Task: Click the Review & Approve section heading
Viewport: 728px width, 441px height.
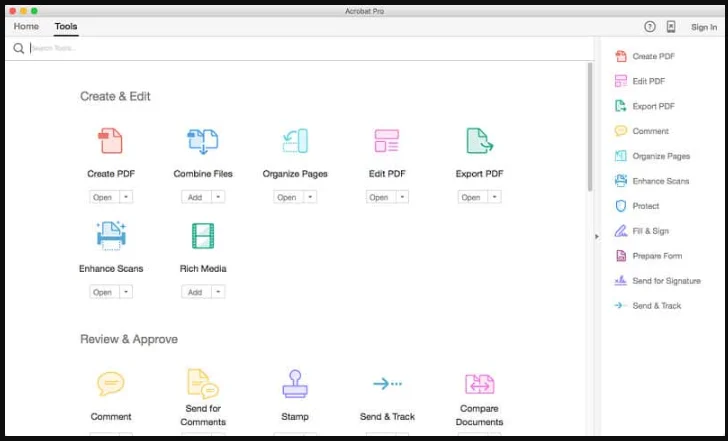Action: [129, 339]
